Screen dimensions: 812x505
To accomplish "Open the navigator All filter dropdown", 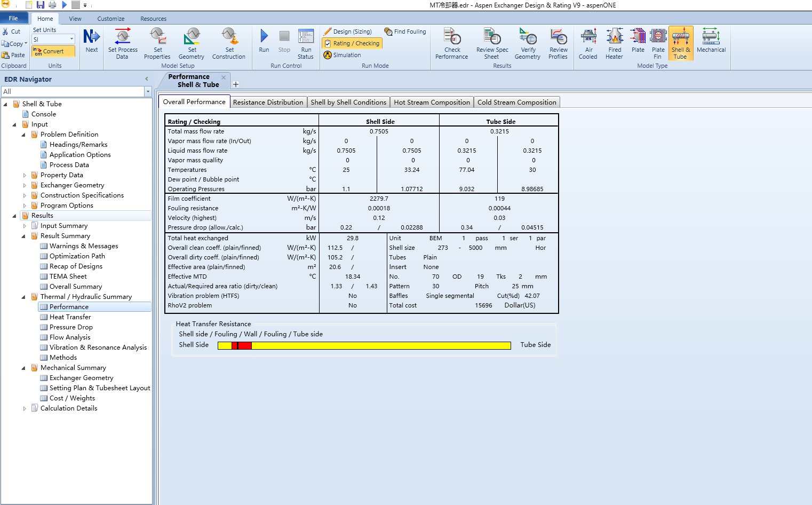I will coord(148,92).
